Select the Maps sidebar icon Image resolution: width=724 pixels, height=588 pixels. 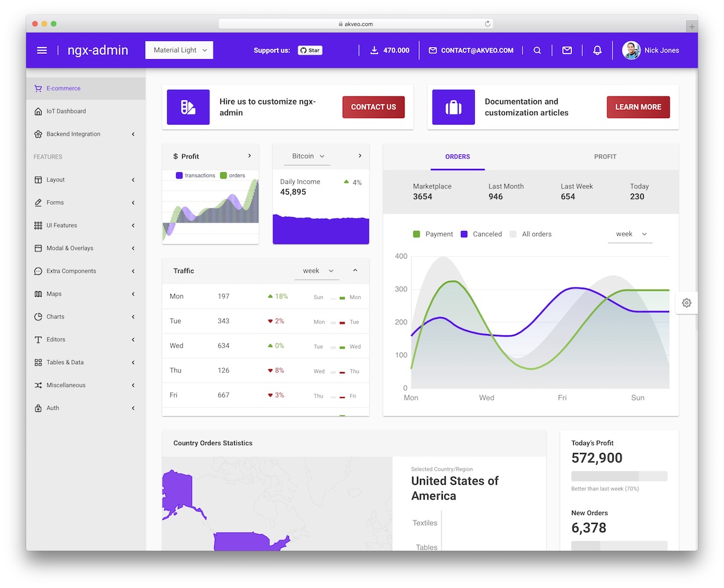37,294
